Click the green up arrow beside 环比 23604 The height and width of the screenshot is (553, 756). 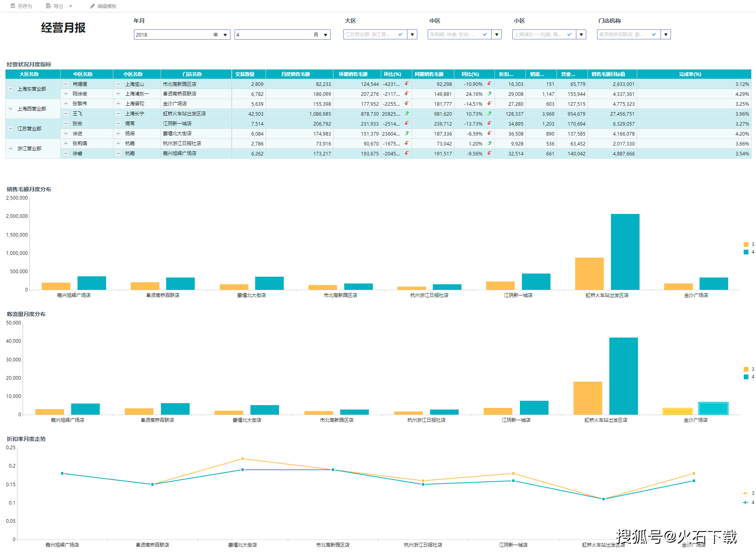[406, 134]
